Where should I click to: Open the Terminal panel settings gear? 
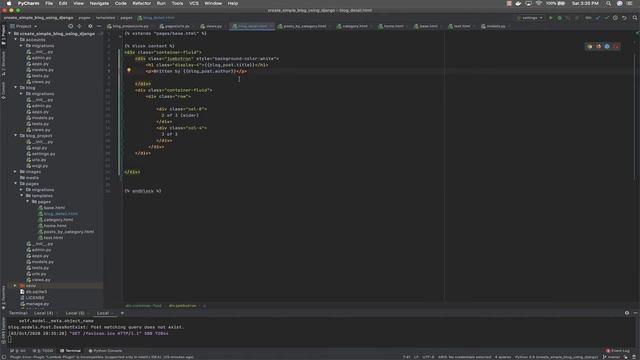627,313
